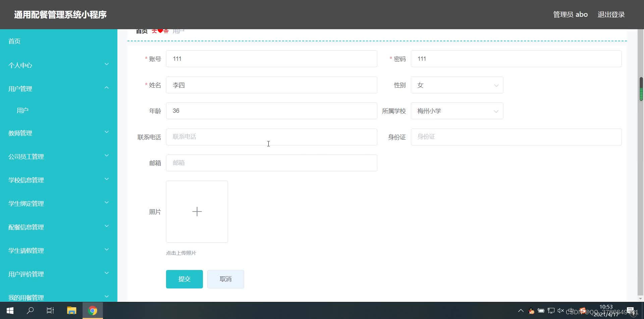This screenshot has height=319, width=644.
Task: Click the page vertical scrollbar thumb
Action: 641,89
